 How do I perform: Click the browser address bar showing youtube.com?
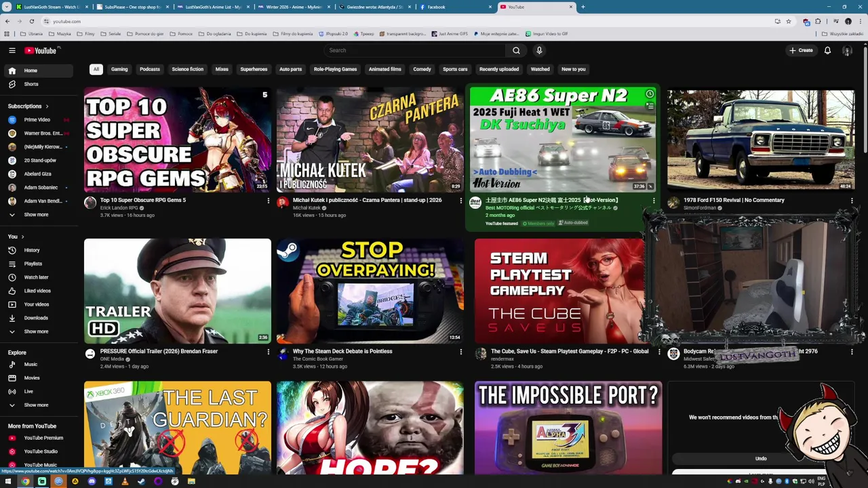point(407,21)
